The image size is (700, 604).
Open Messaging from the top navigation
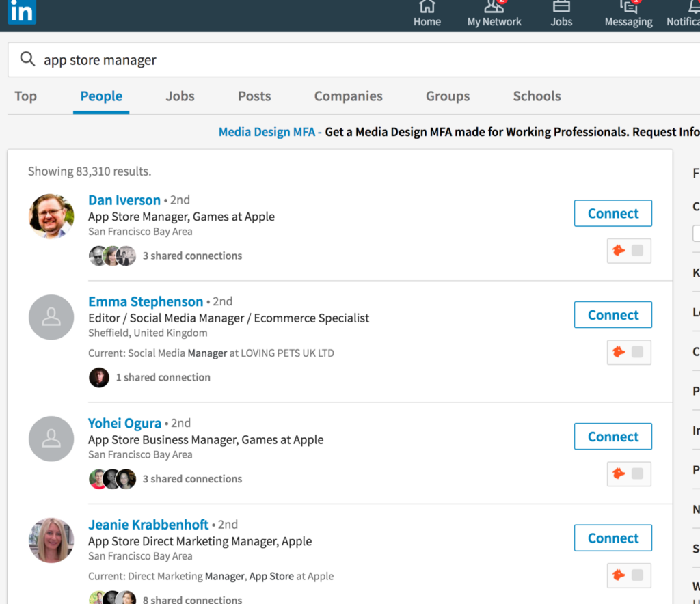point(628,14)
